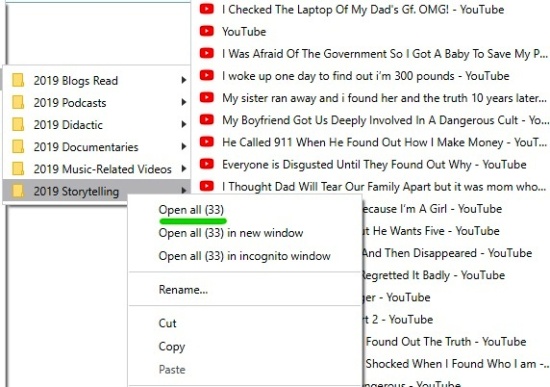550x387 pixels.
Task: Open the 2019 Blogs Read folder
Action: click(76, 81)
